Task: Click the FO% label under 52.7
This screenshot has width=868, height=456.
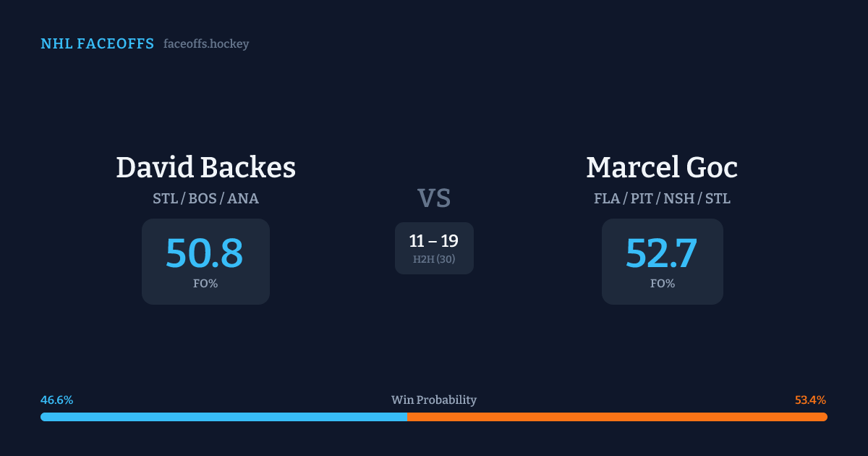Action: 663,284
